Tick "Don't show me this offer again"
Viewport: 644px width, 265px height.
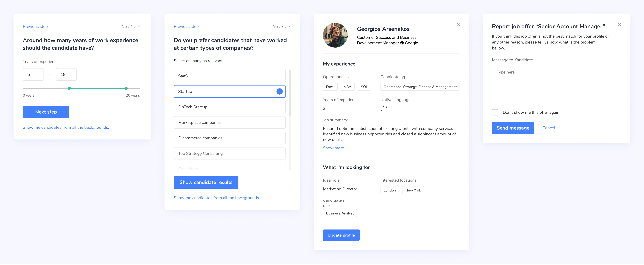(x=495, y=112)
